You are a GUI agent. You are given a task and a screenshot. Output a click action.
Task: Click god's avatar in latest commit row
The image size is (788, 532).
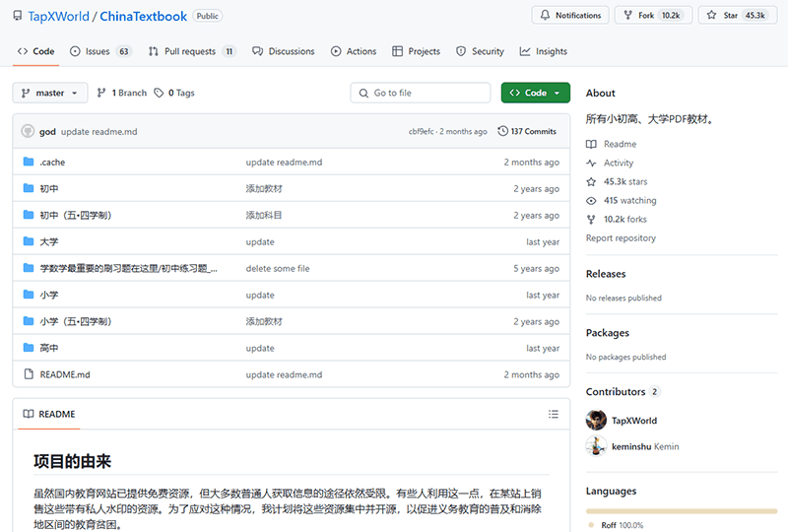(x=28, y=131)
